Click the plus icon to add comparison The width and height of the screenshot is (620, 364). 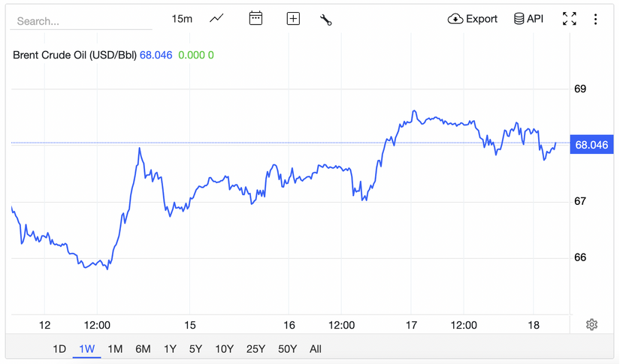(x=293, y=19)
